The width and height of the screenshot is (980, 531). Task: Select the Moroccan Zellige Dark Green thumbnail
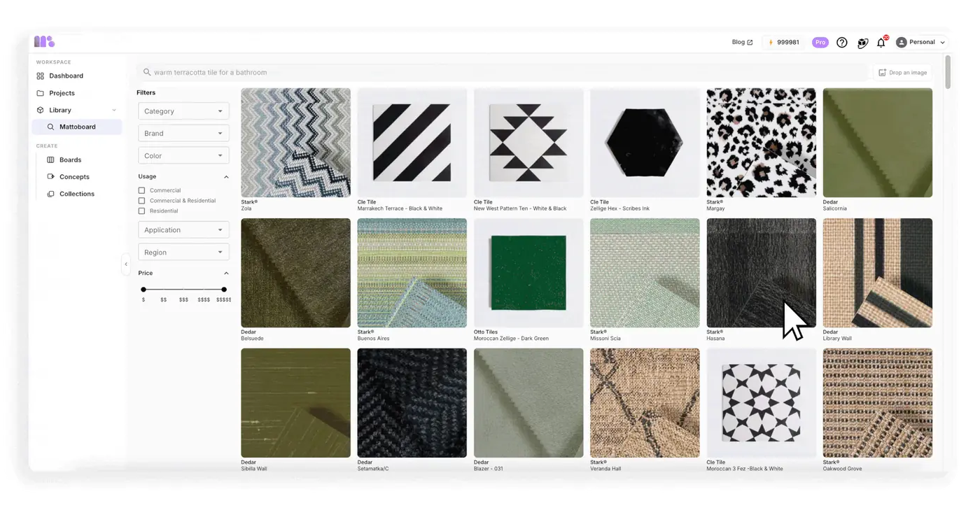coord(528,273)
